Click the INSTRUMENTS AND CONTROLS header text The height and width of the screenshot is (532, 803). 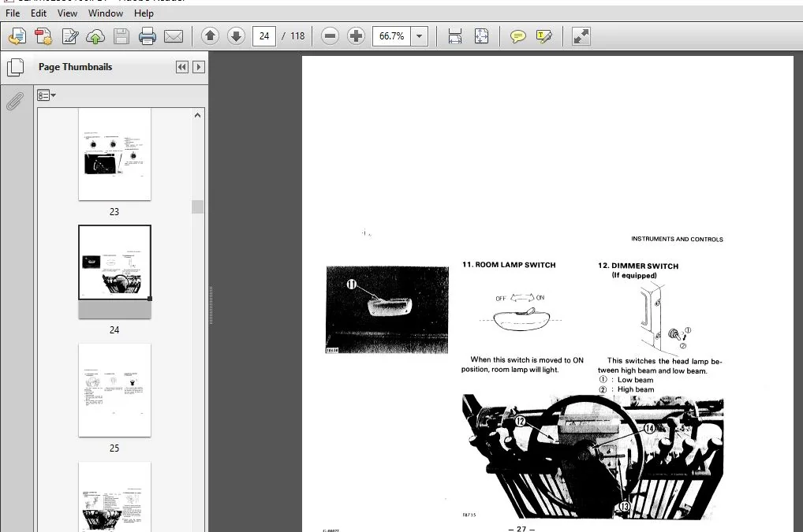[677, 239]
